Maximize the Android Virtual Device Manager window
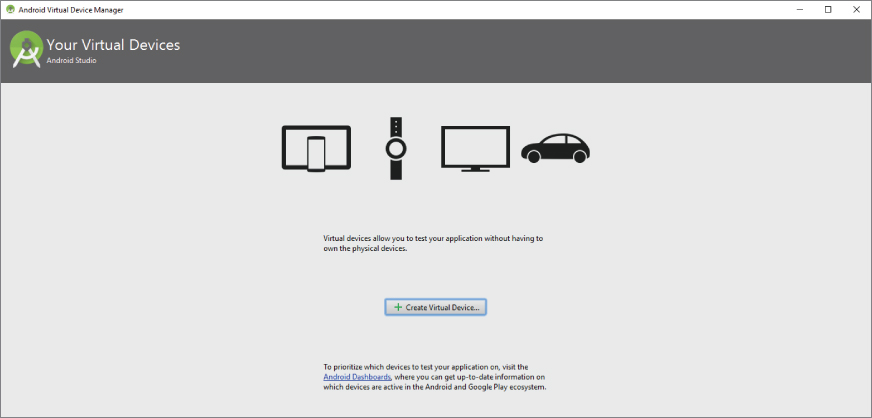Image resolution: width=872 pixels, height=418 pixels. [828, 9]
